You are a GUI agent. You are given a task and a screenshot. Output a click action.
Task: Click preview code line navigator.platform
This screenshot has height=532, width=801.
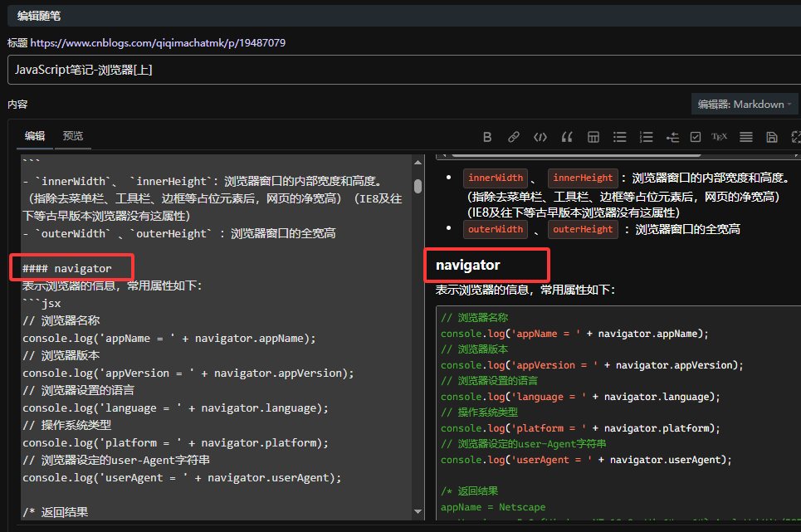click(580, 428)
